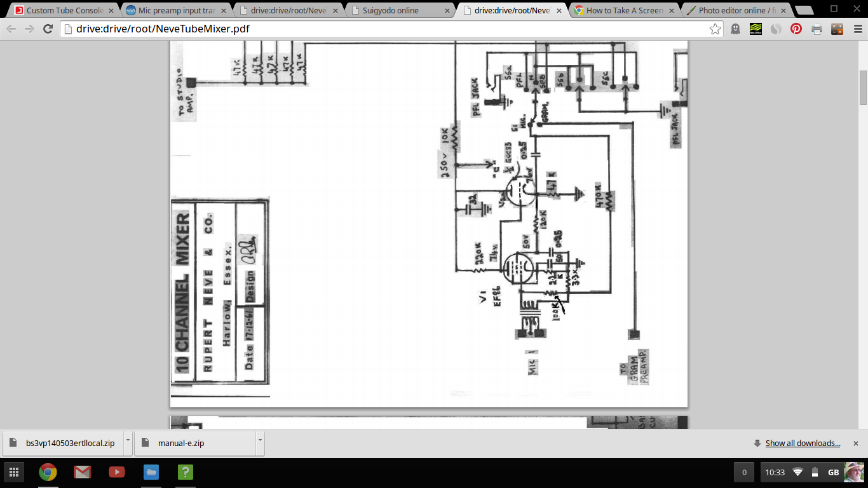Open the Pinterest extension button

(x=796, y=29)
